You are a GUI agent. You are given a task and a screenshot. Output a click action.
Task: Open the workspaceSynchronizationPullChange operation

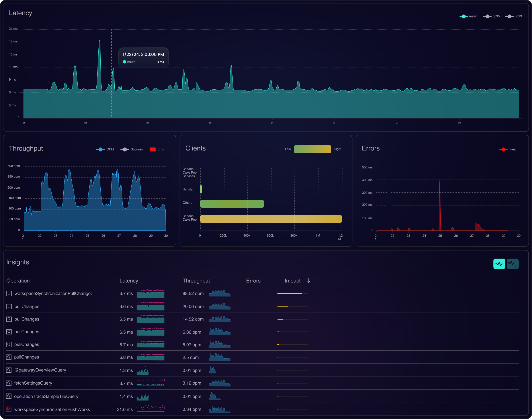(x=53, y=293)
